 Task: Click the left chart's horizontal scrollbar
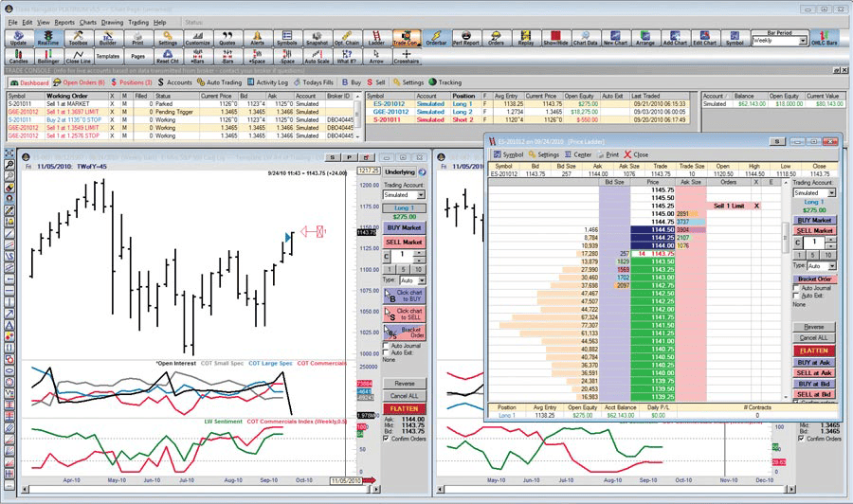click(x=200, y=490)
